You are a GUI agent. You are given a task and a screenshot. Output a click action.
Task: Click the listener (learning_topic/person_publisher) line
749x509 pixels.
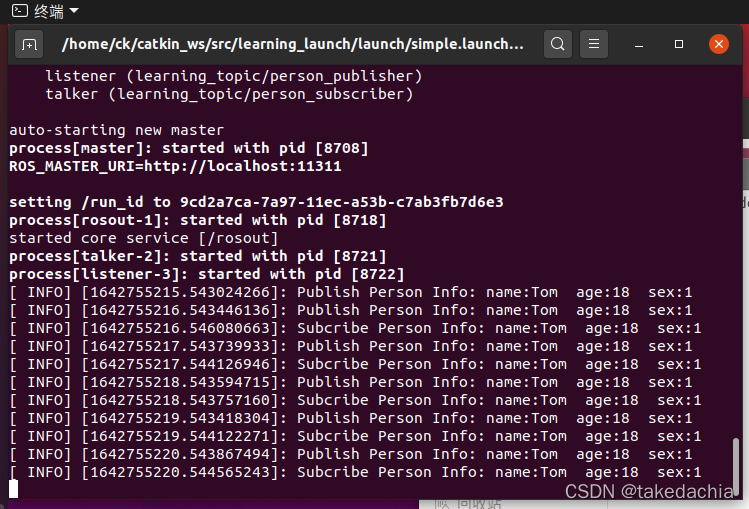click(234, 76)
